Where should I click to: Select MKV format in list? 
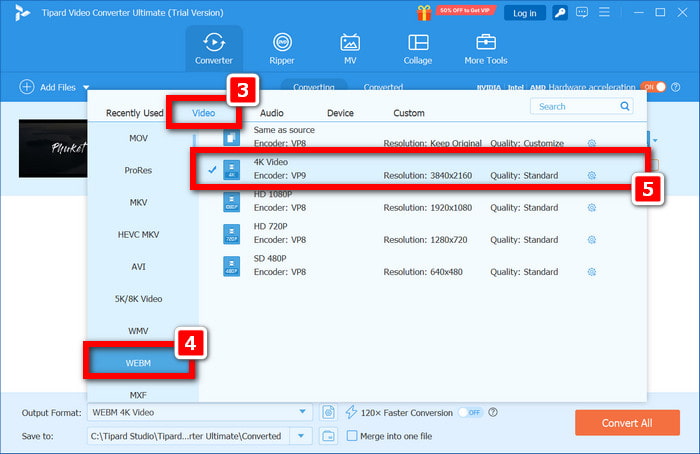[x=138, y=202]
